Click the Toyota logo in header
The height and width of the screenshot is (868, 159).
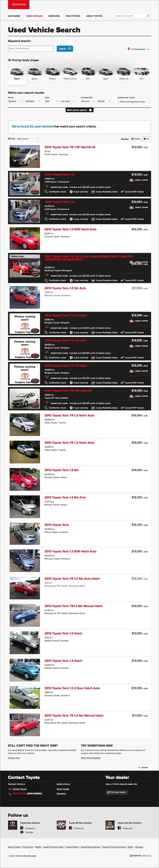pos(19,4)
